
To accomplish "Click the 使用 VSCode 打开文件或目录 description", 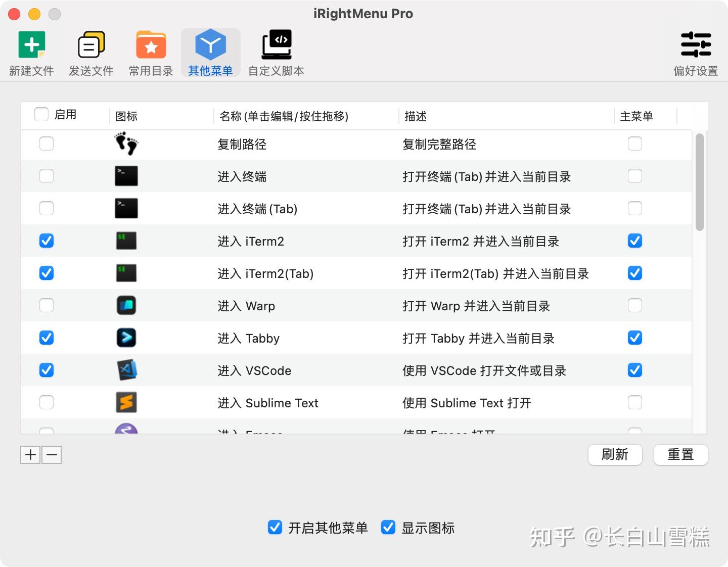I will click(x=484, y=370).
